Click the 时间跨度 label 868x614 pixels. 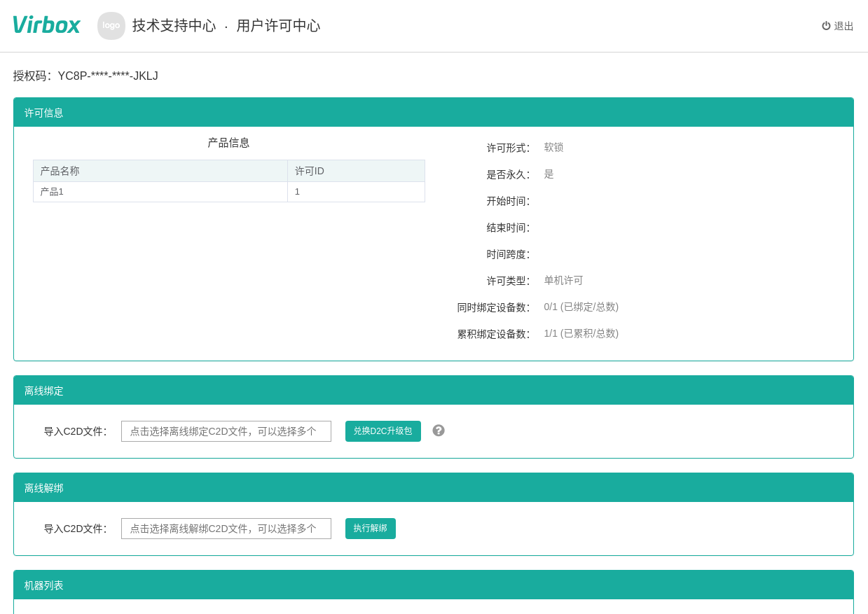[508, 254]
